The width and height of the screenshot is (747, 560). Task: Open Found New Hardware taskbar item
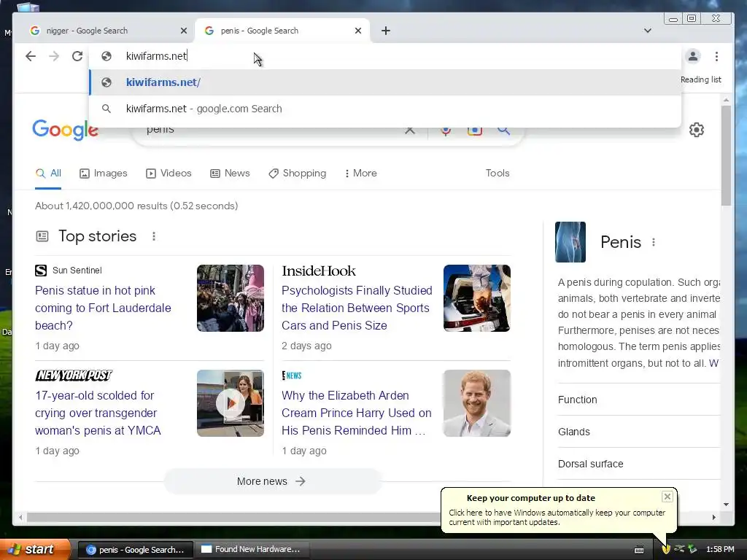[252, 550]
